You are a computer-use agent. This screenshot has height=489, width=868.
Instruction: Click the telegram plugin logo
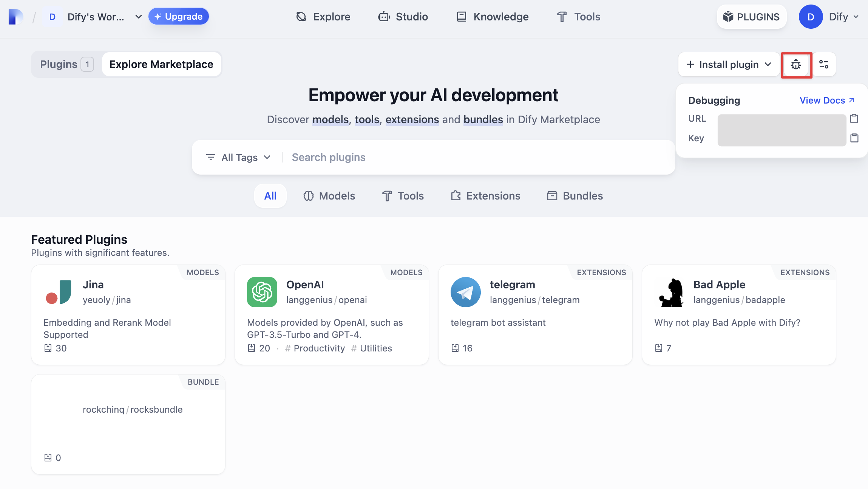[465, 292]
